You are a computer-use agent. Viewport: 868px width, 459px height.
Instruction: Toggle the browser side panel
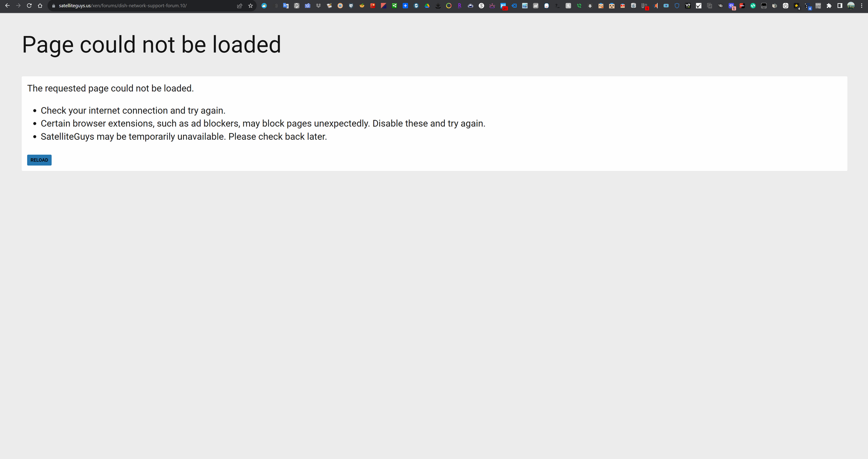click(840, 6)
